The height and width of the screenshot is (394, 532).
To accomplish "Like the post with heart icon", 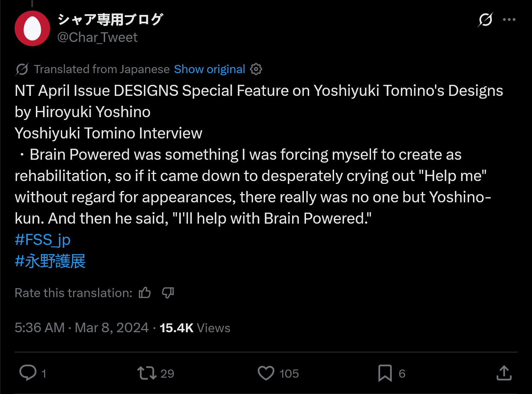I will [266, 373].
